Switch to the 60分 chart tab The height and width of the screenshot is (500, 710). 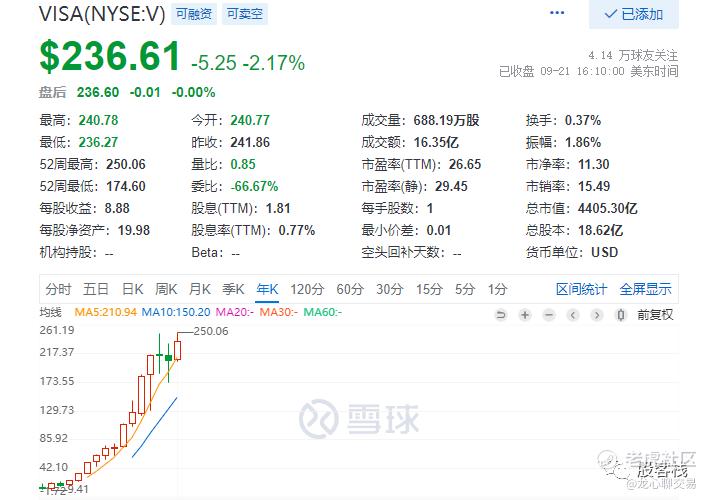[350, 289]
